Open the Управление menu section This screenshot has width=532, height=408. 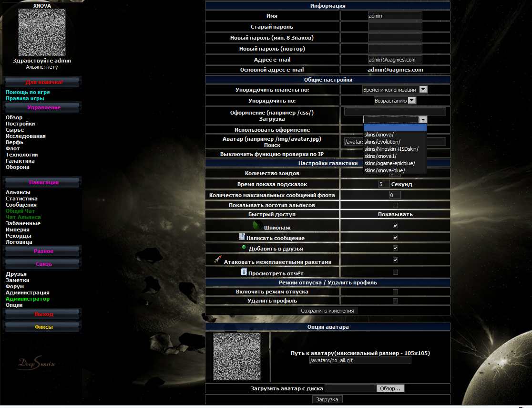[42, 107]
